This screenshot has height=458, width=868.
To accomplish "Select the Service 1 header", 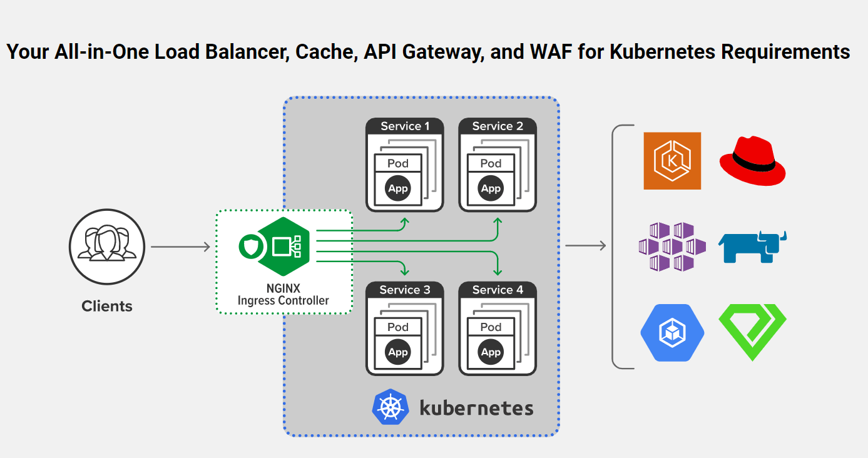I will tap(405, 126).
